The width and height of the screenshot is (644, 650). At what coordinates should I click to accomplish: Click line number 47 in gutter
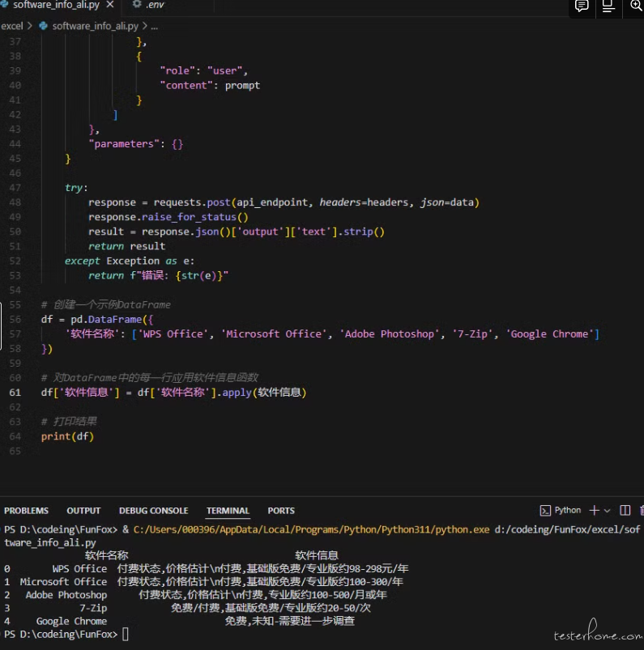click(x=15, y=188)
